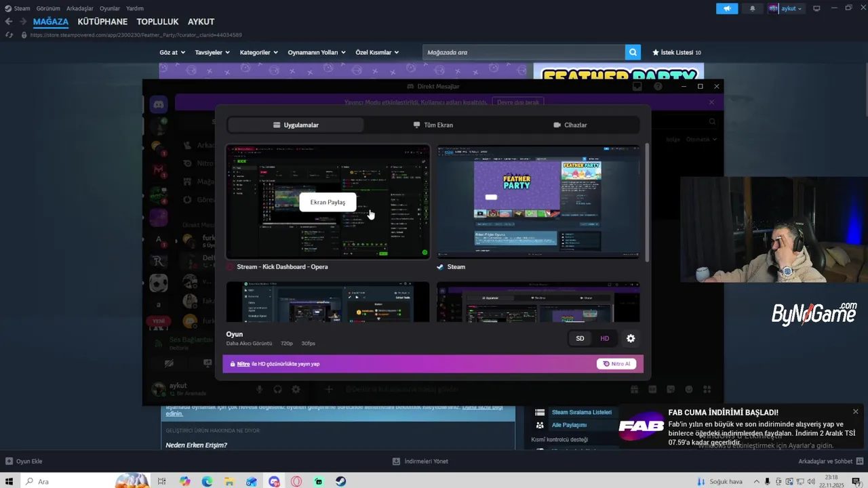The height and width of the screenshot is (488, 868).
Task: Open Aile Paylaşımı link
Action: pos(569,425)
